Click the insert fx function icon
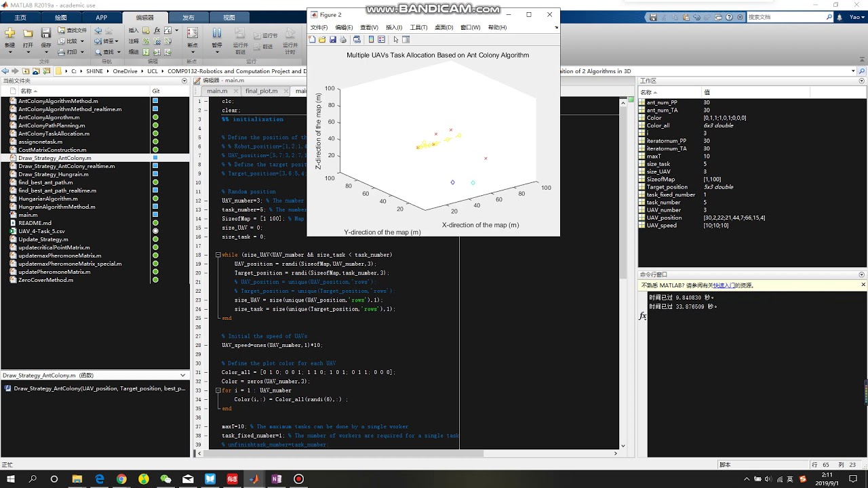The width and height of the screenshot is (868, 488). [157, 30]
